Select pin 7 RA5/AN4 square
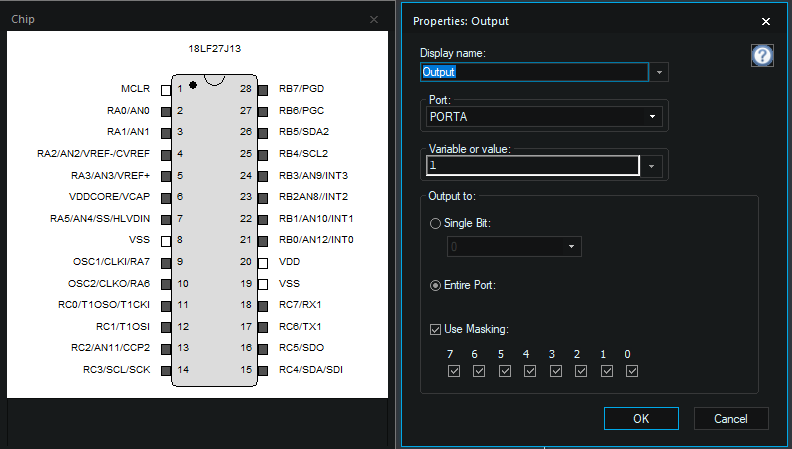The height and width of the screenshot is (449, 792). [x=166, y=220]
